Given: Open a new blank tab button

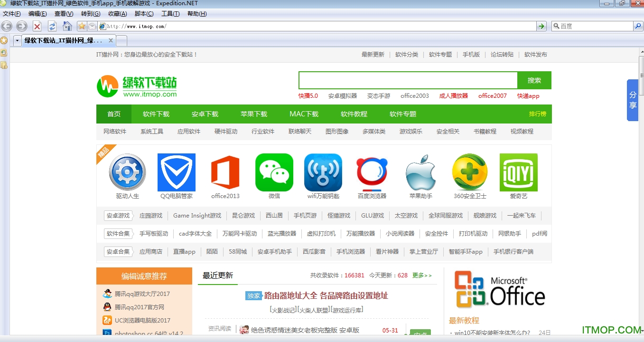Looking at the screenshot, I should point(121,41).
